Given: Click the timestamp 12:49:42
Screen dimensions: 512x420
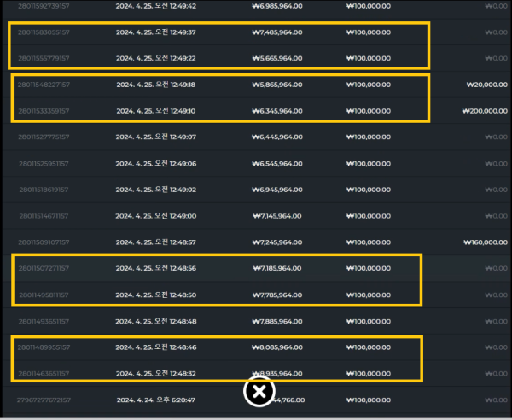Looking at the screenshot, I should (183, 6).
